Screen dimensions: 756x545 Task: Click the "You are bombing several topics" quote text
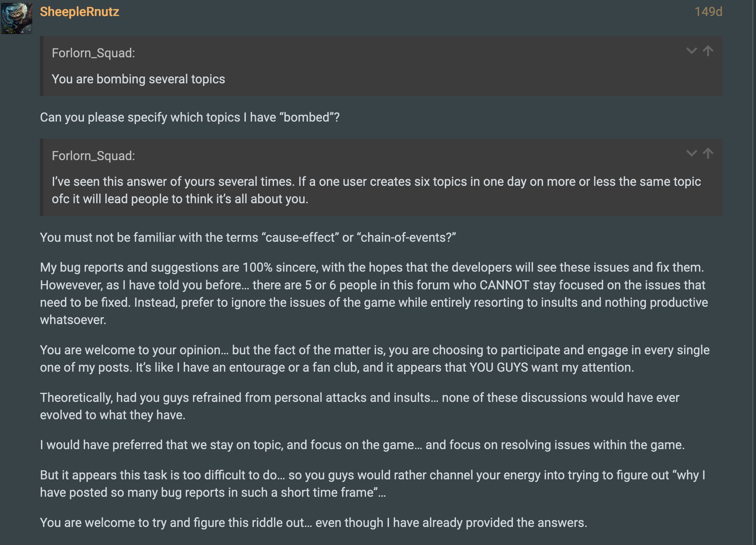click(x=138, y=79)
